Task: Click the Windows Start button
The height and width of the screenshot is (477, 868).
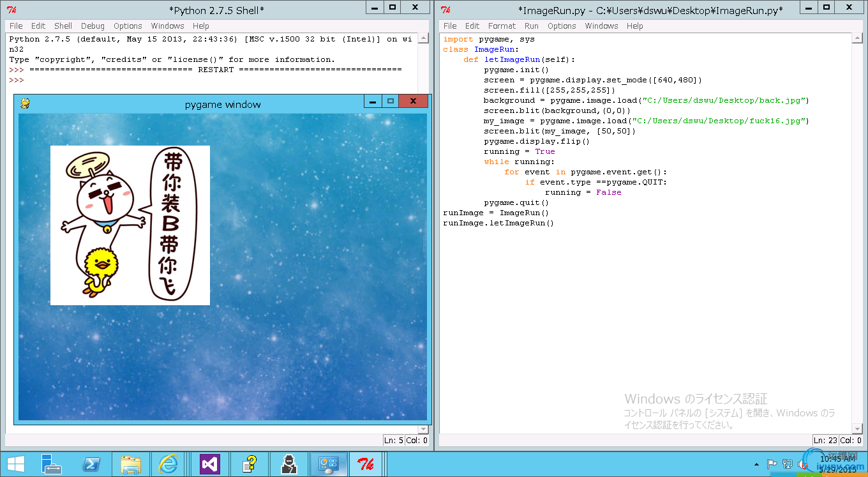Action: tap(15, 464)
